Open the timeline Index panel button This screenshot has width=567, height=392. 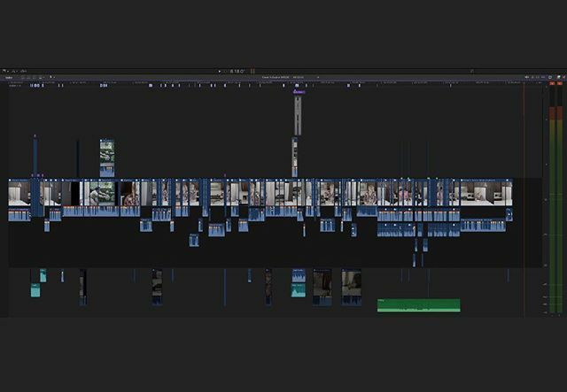click(x=9, y=77)
